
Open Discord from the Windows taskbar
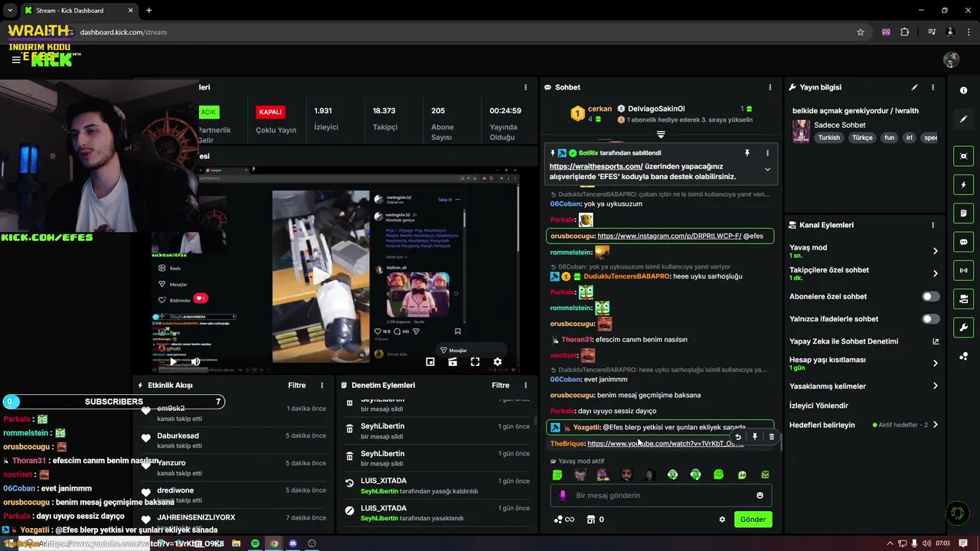pyautogui.click(x=292, y=543)
